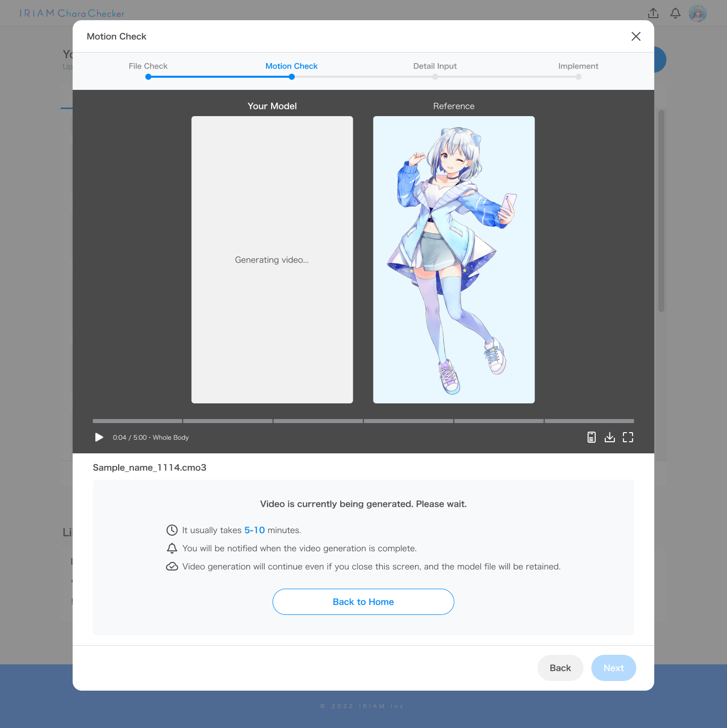
Task: Click the 5-10 minutes highlighted text
Action: click(254, 530)
